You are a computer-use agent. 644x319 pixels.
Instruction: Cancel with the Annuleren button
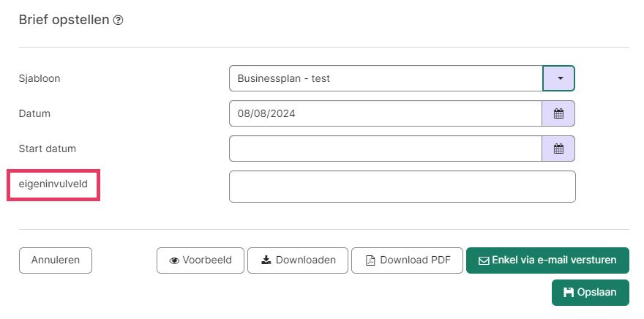tap(56, 260)
